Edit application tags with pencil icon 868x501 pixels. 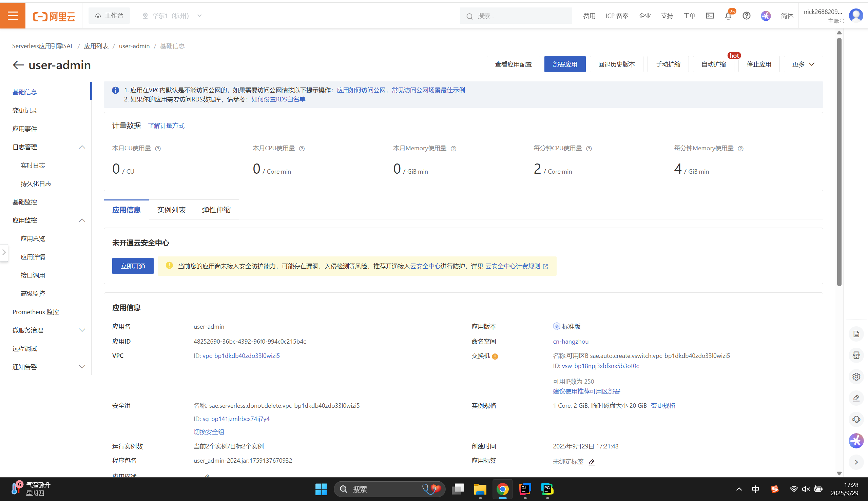(592, 462)
